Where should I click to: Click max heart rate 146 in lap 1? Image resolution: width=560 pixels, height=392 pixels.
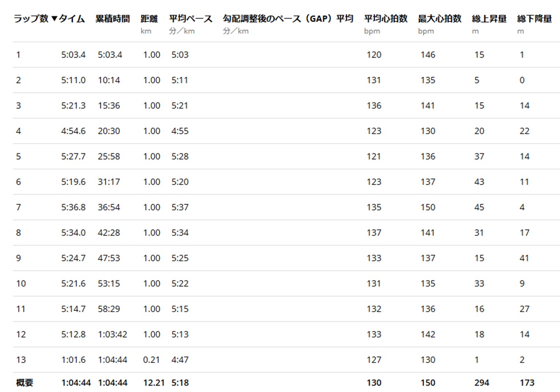click(428, 55)
